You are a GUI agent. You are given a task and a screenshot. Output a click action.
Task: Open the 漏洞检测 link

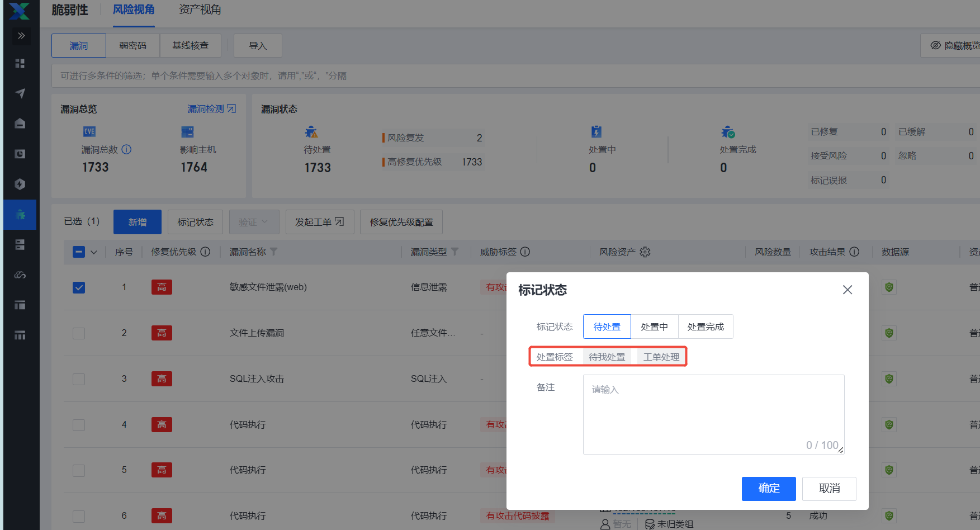211,109
